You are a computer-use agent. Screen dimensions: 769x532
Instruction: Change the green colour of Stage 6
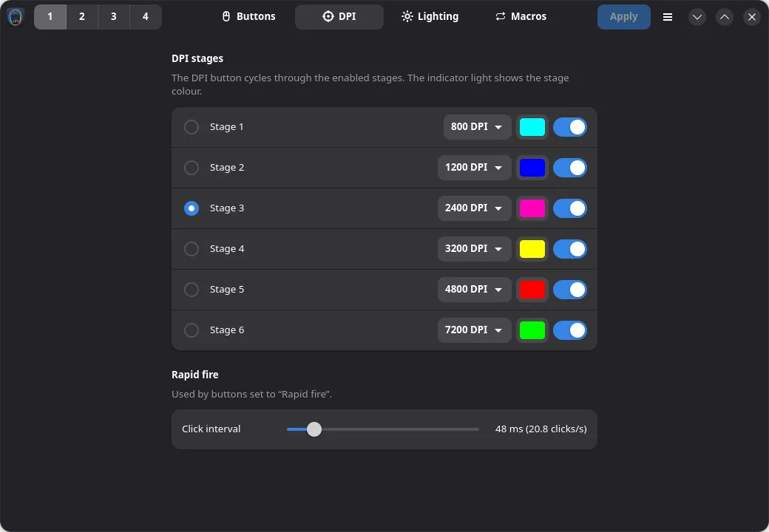tap(532, 331)
